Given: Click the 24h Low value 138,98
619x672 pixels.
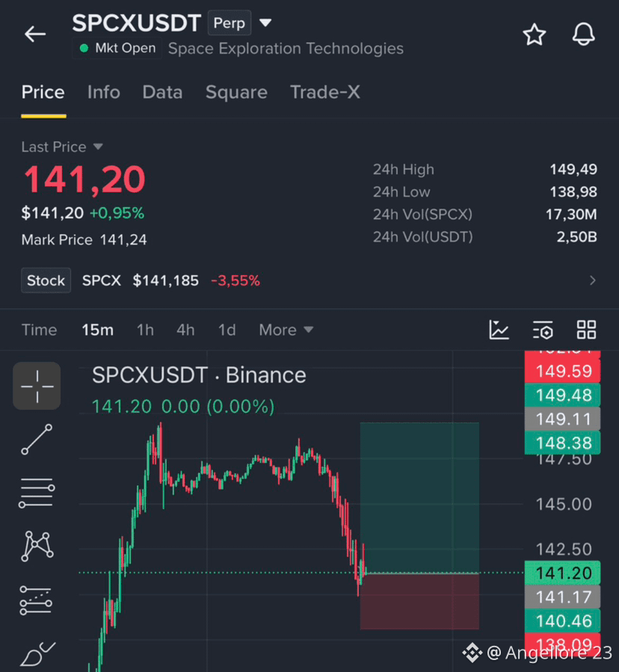Looking at the screenshot, I should tap(573, 191).
